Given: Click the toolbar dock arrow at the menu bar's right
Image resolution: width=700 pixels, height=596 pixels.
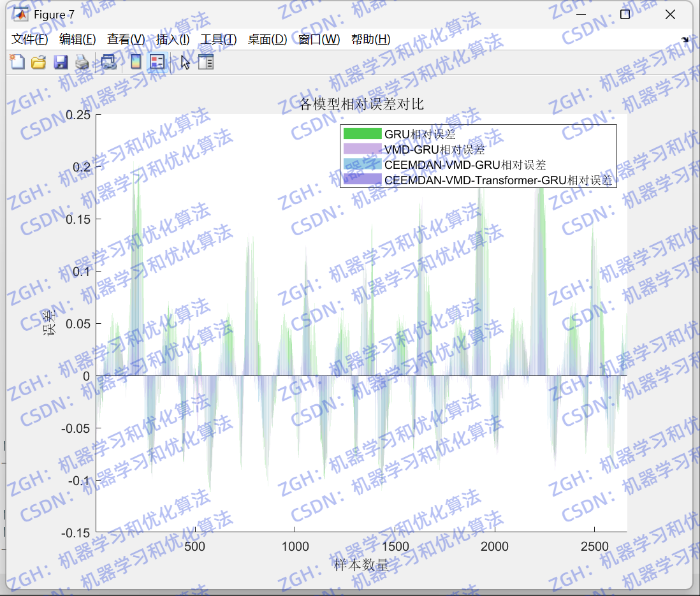Looking at the screenshot, I should (x=685, y=40).
